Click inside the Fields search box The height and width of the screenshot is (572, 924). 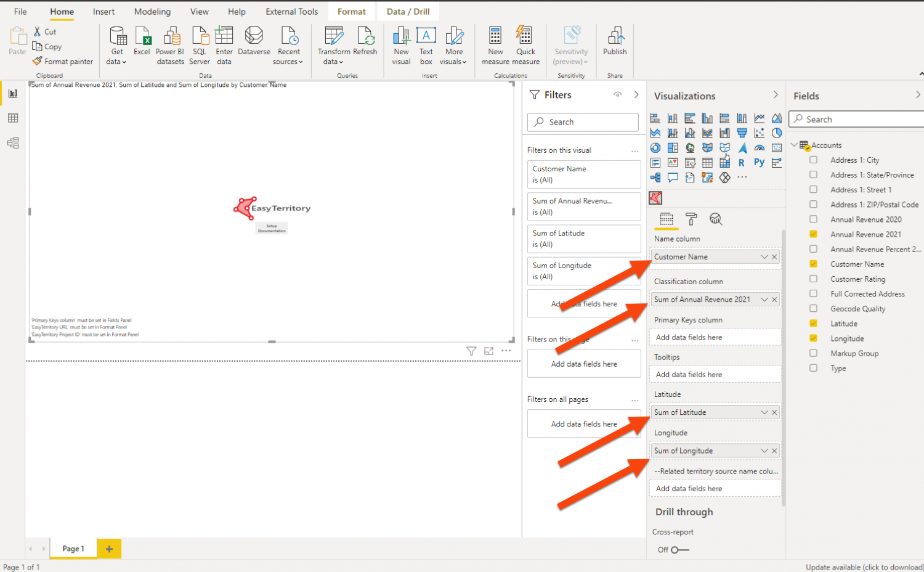pyautogui.click(x=856, y=118)
